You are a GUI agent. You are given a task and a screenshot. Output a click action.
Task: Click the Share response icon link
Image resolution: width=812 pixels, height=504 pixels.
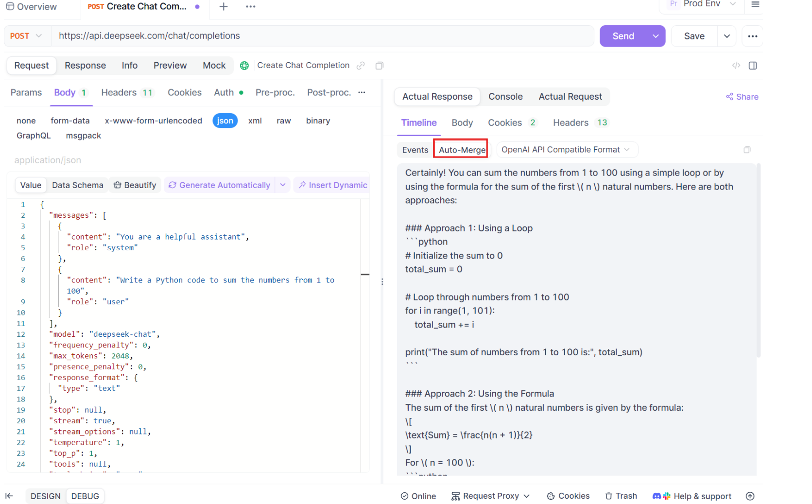[x=742, y=97]
